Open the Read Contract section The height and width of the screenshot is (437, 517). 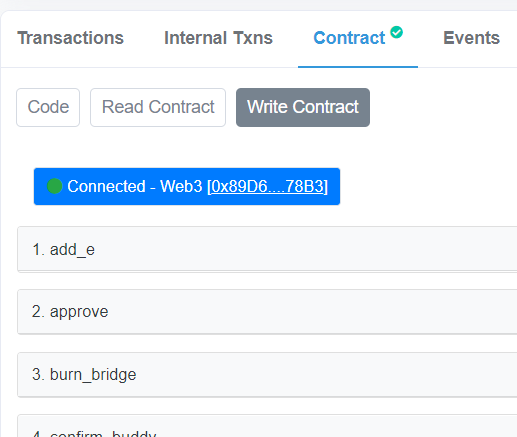coord(158,107)
